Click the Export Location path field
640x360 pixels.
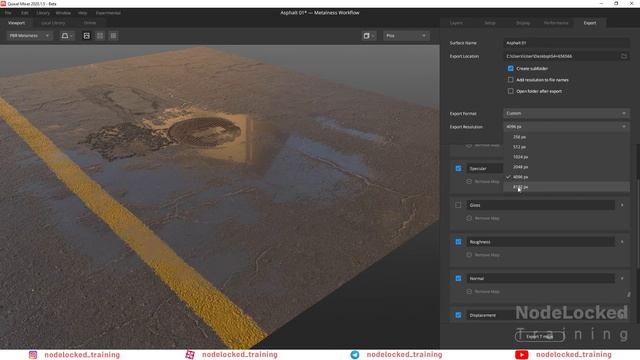(x=561, y=56)
